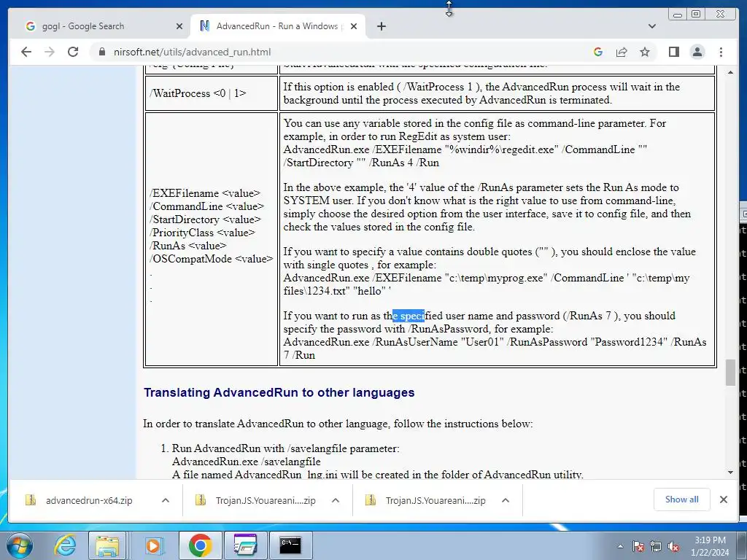Image resolution: width=747 pixels, height=560 pixels.
Task: Expand options for second Trojan.JS.Youareani zip
Action: pyautogui.click(x=506, y=500)
